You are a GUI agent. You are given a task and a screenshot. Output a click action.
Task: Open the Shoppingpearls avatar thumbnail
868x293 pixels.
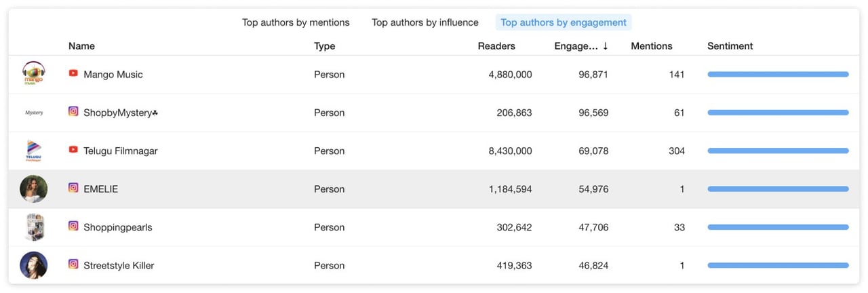(x=34, y=227)
